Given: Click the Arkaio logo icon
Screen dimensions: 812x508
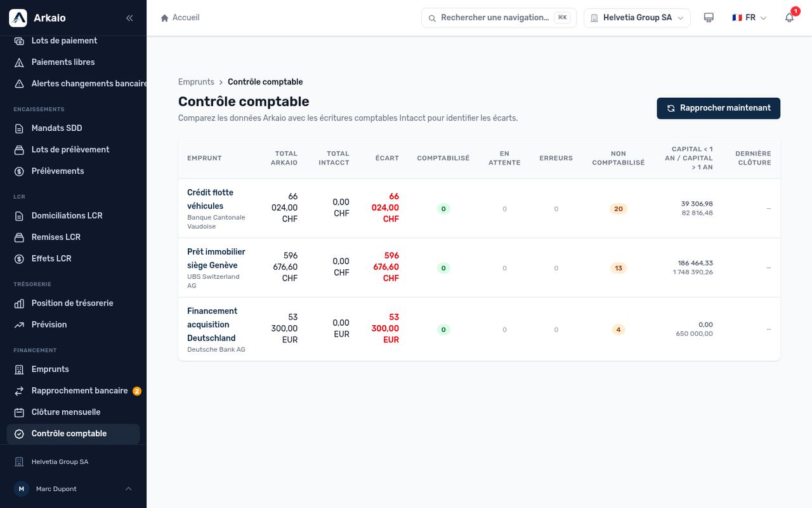Looking at the screenshot, I should [18, 18].
